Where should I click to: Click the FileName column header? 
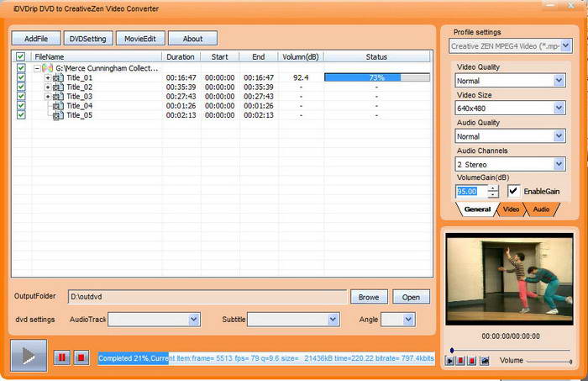click(x=97, y=56)
